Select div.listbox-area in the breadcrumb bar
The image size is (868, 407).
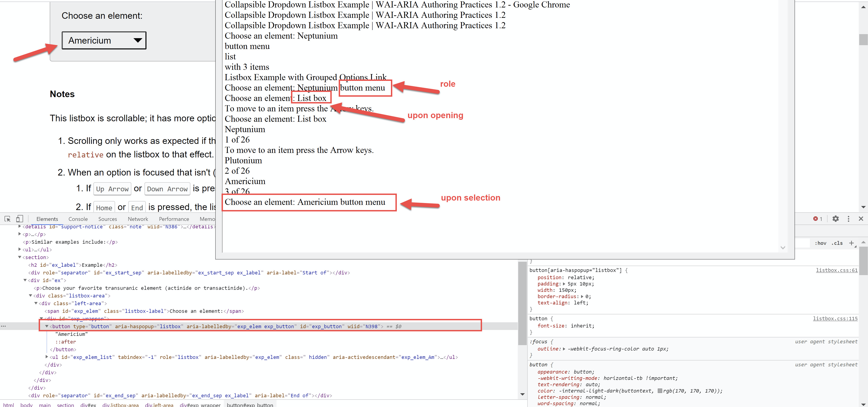tap(120, 405)
